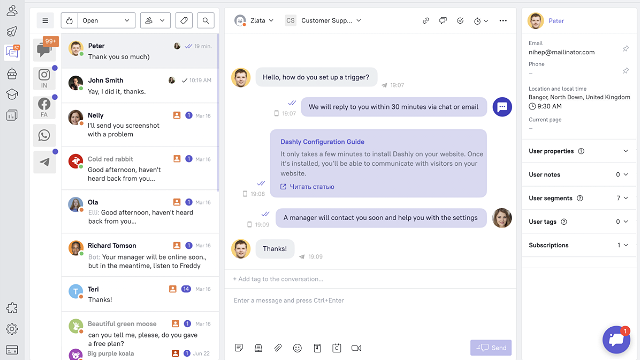
Task: Select the WhatsApp channel icon
Action: [x=44, y=135]
